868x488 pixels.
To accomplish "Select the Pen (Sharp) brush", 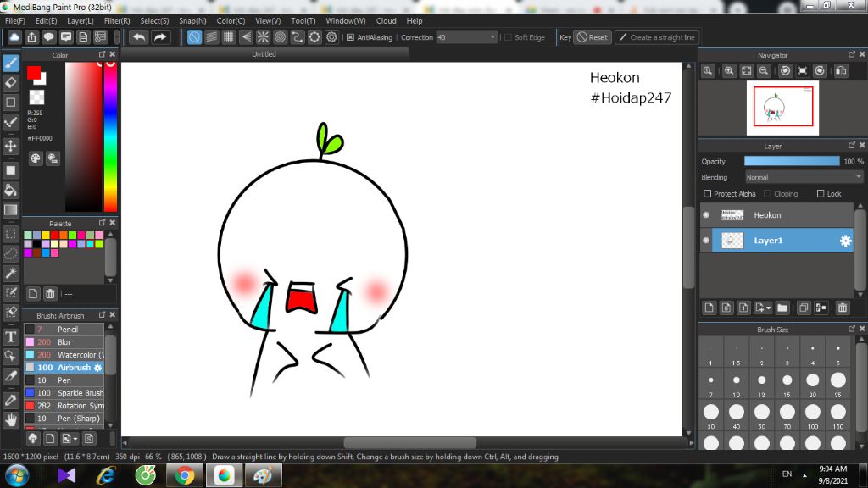I will point(64,419).
